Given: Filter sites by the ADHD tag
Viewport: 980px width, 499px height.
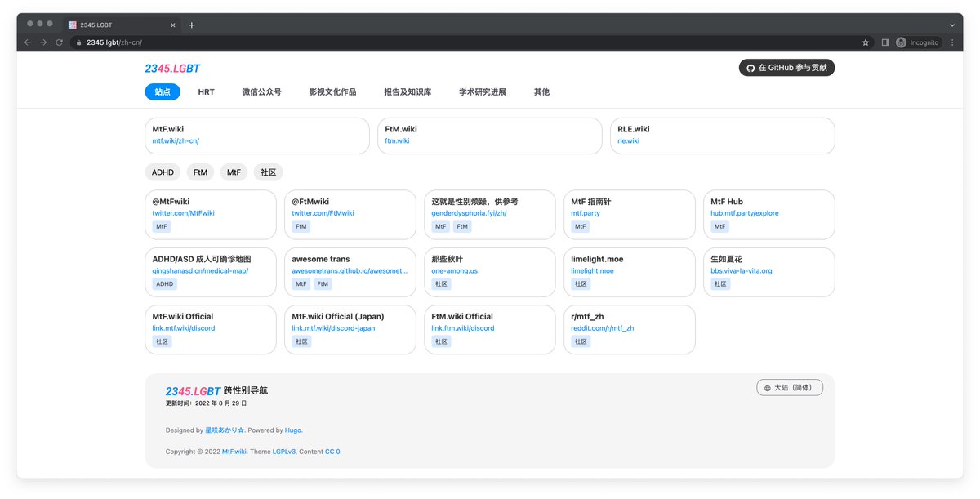Looking at the screenshot, I should pyautogui.click(x=163, y=172).
